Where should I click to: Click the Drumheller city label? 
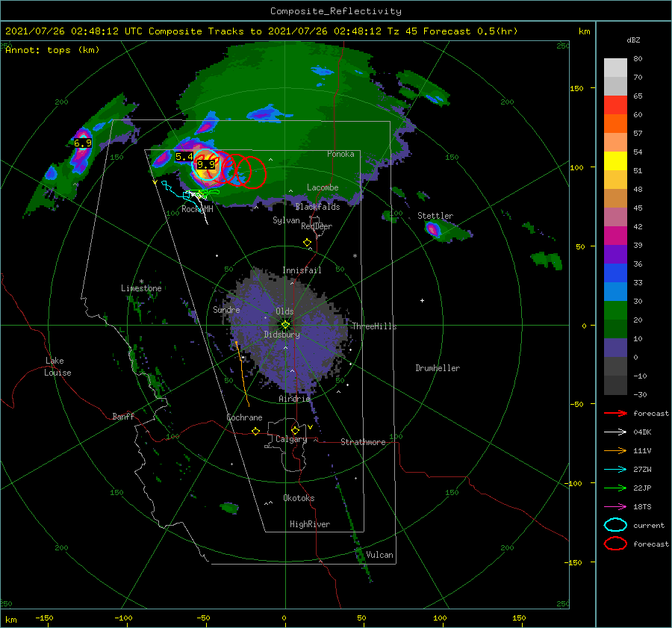coord(438,368)
